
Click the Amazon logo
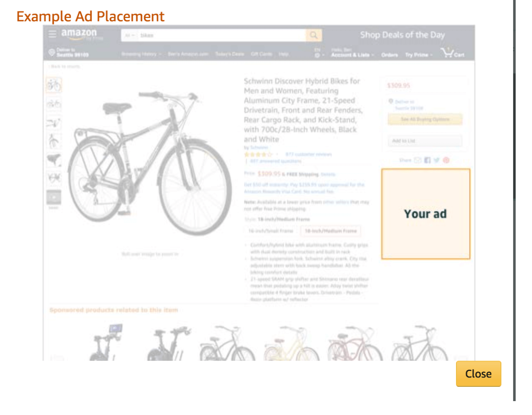79,34
